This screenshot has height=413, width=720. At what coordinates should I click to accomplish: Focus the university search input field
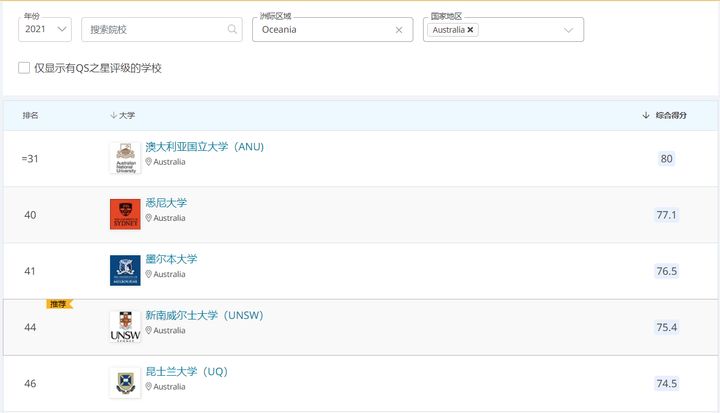point(162,29)
